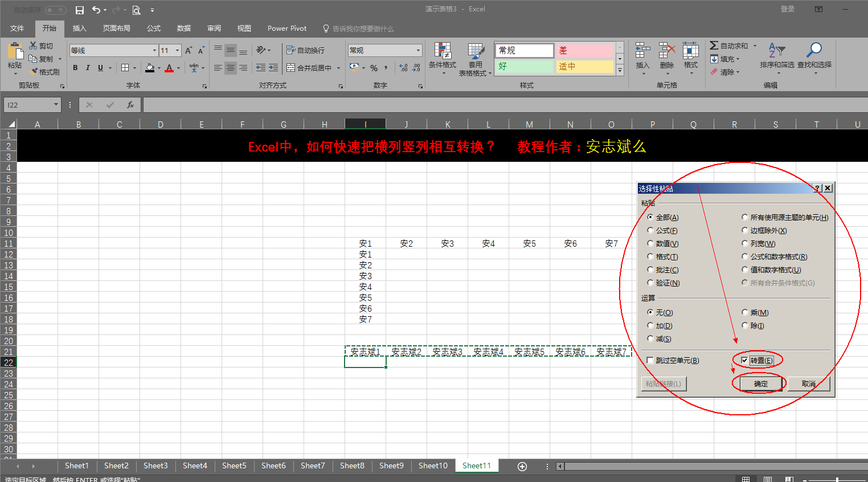Image resolution: width=868 pixels, height=482 pixels.
Task: Click the Borders icon
Action: [x=125, y=68]
